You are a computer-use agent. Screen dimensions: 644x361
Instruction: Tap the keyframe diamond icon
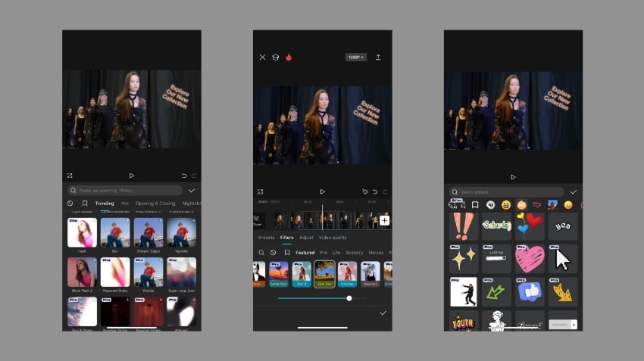click(x=364, y=191)
